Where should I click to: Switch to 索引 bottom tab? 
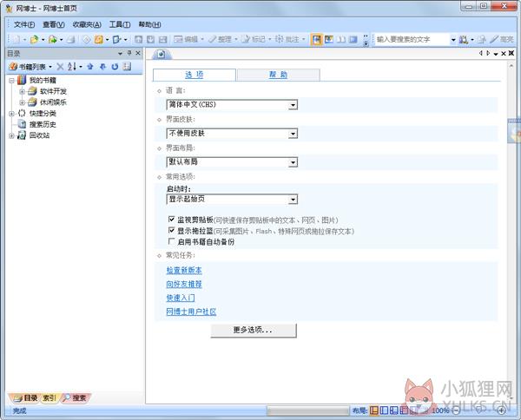point(49,397)
